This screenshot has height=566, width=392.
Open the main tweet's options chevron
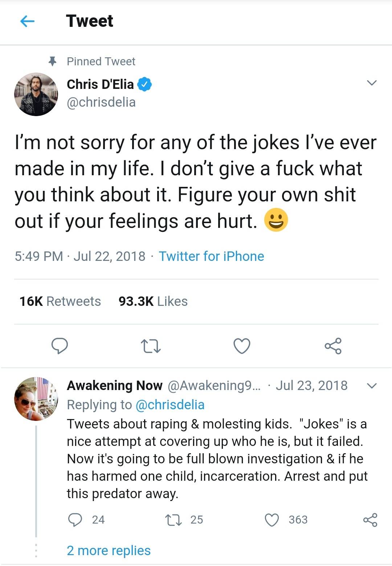tap(372, 83)
